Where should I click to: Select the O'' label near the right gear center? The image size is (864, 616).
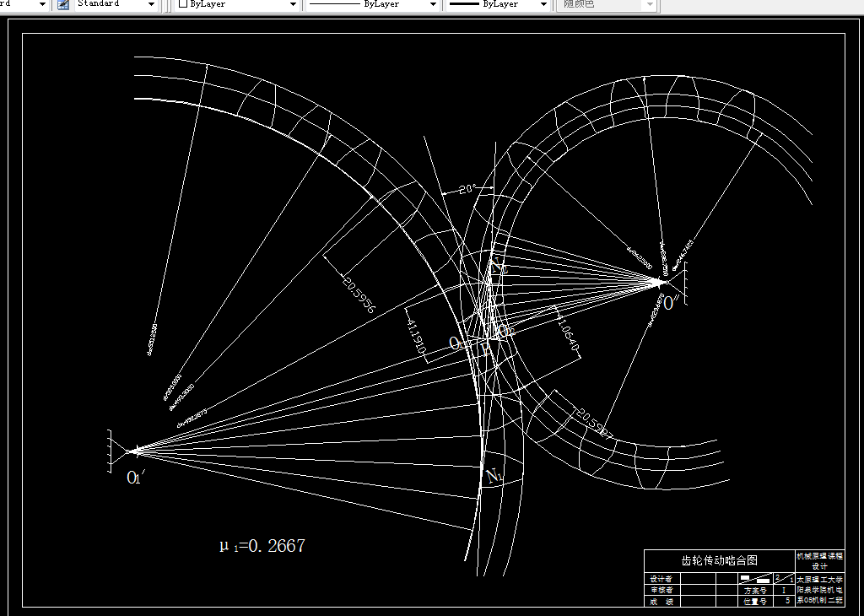coord(671,302)
